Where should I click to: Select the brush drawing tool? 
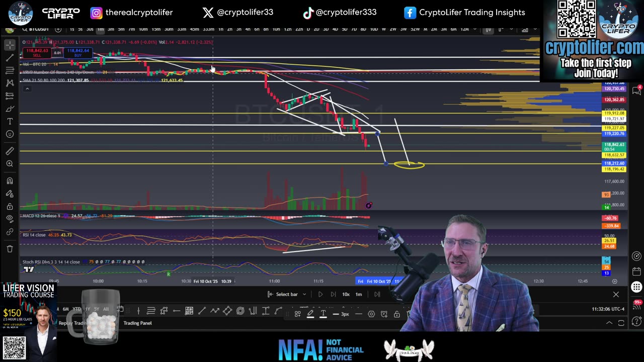coord(10,109)
